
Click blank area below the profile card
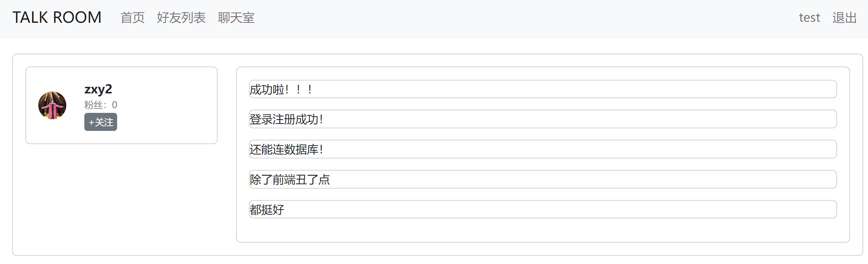(x=122, y=199)
